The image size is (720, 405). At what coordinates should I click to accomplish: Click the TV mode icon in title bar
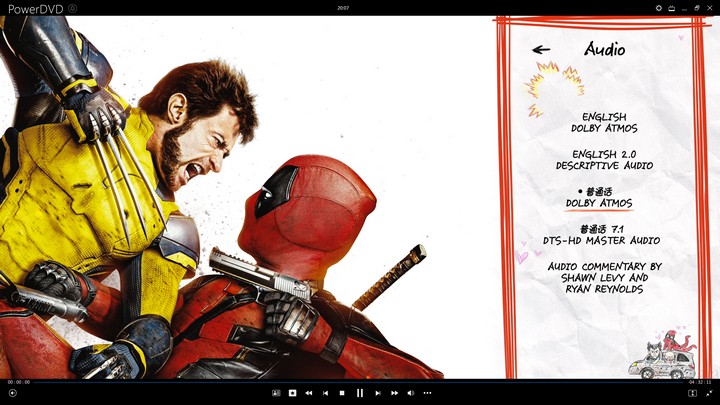(671, 8)
